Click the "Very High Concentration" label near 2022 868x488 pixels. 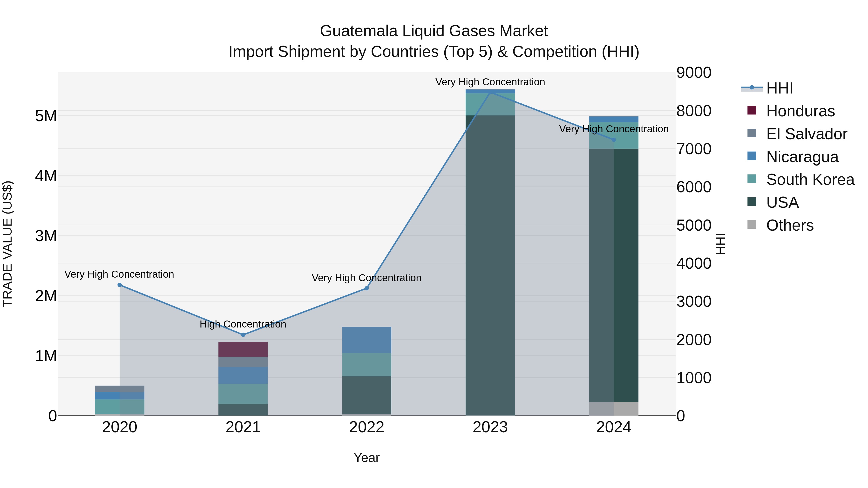tap(366, 278)
